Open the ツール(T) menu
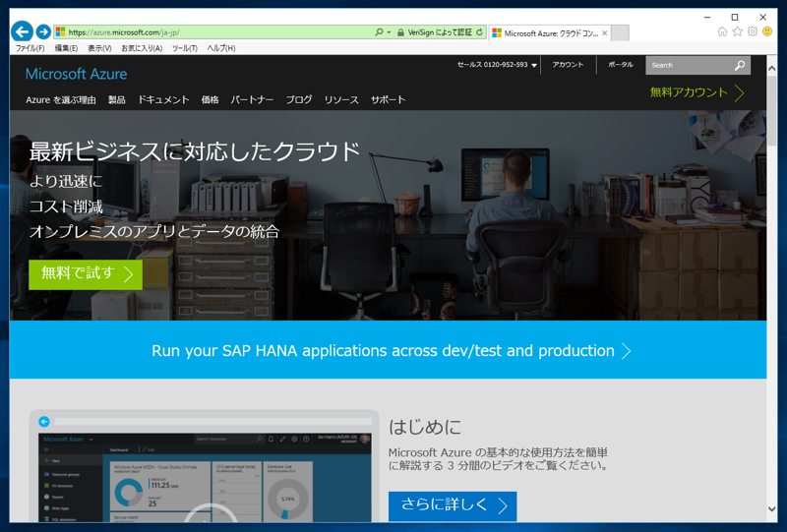 (x=184, y=48)
